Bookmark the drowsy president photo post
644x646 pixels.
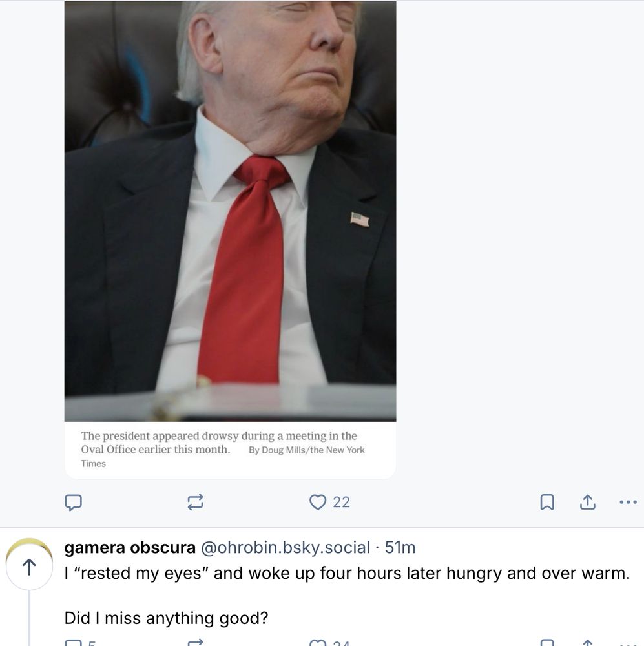tap(546, 502)
